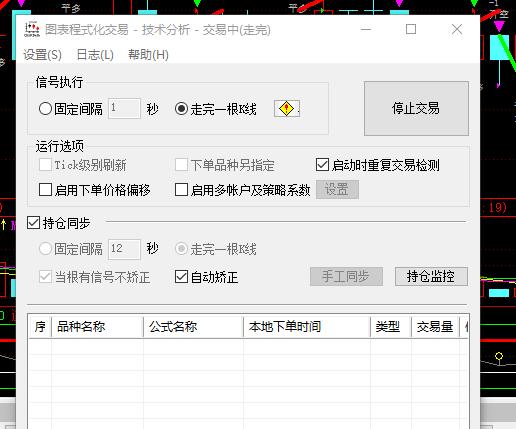Click the 序 column header
The height and width of the screenshot is (429, 516).
click(40, 327)
